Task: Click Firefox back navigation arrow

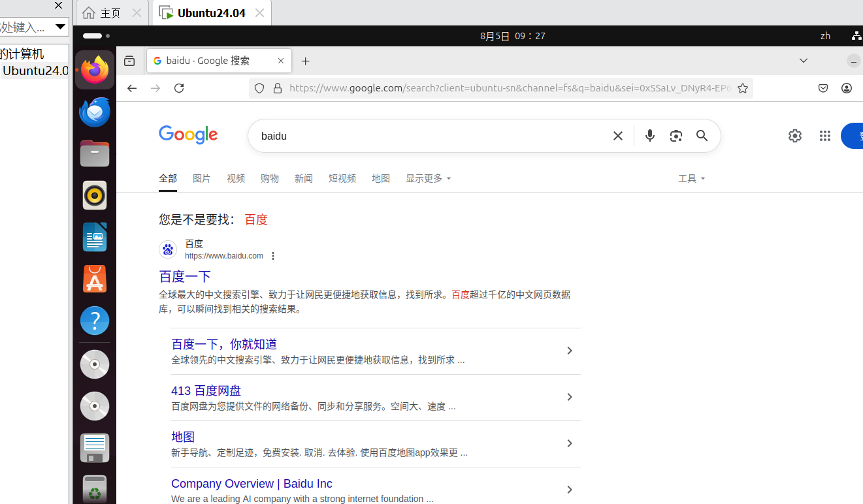Action: 132,88
